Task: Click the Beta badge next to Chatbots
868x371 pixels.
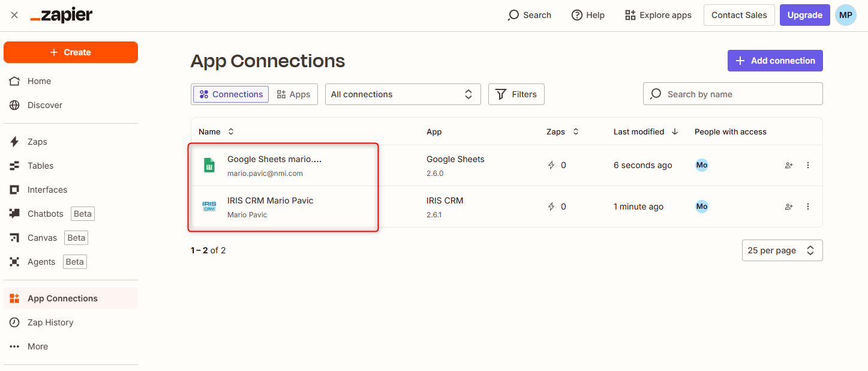Action: pyautogui.click(x=83, y=214)
